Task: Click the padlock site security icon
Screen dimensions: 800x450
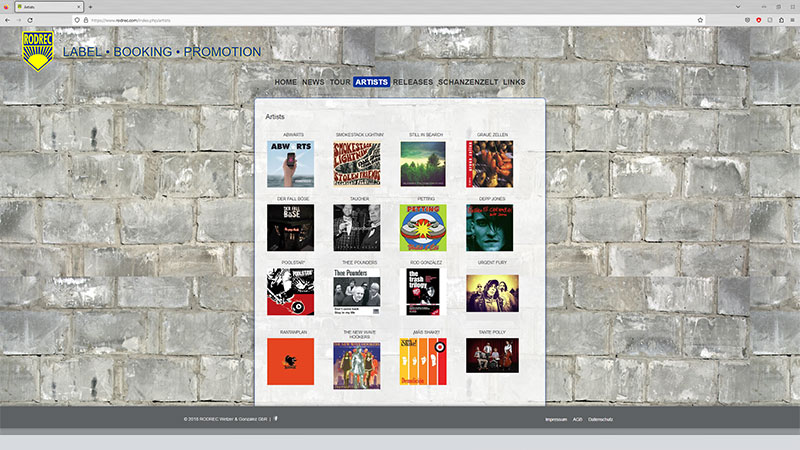Action: [85, 20]
